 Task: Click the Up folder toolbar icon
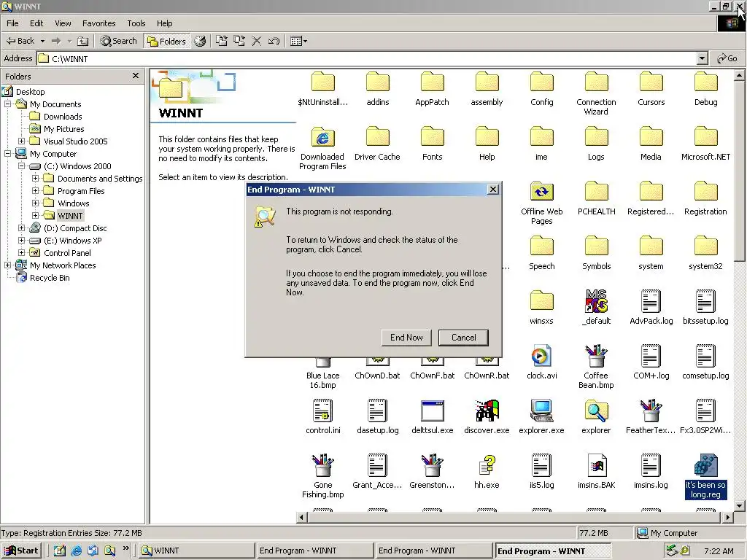click(x=83, y=41)
